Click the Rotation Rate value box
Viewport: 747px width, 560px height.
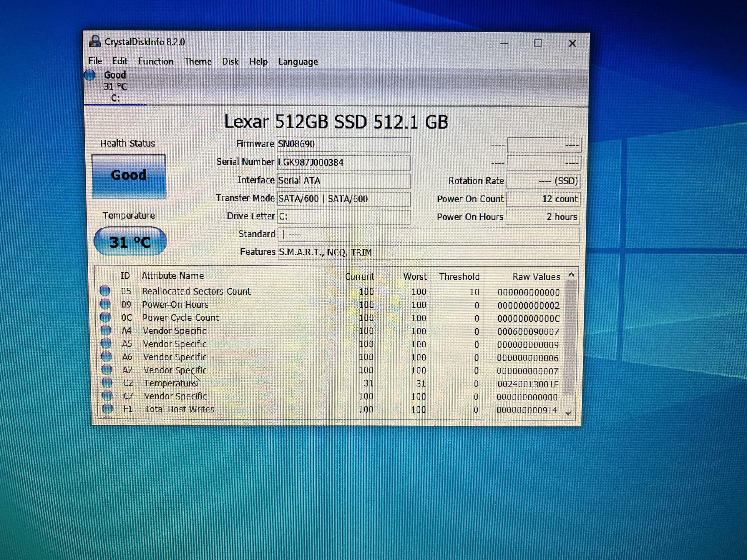tap(544, 181)
